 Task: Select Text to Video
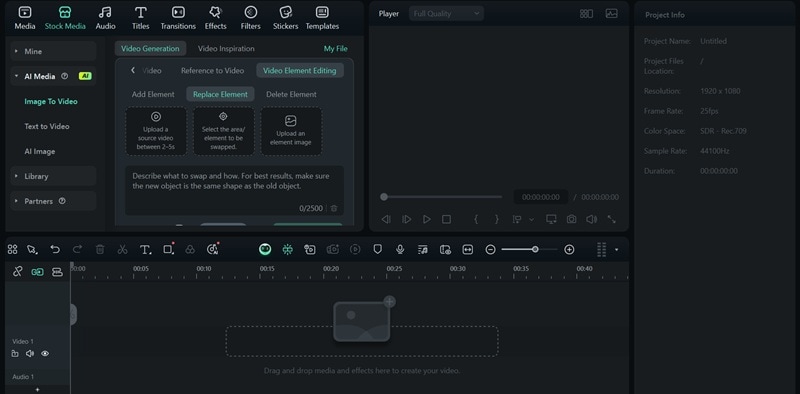click(x=47, y=126)
